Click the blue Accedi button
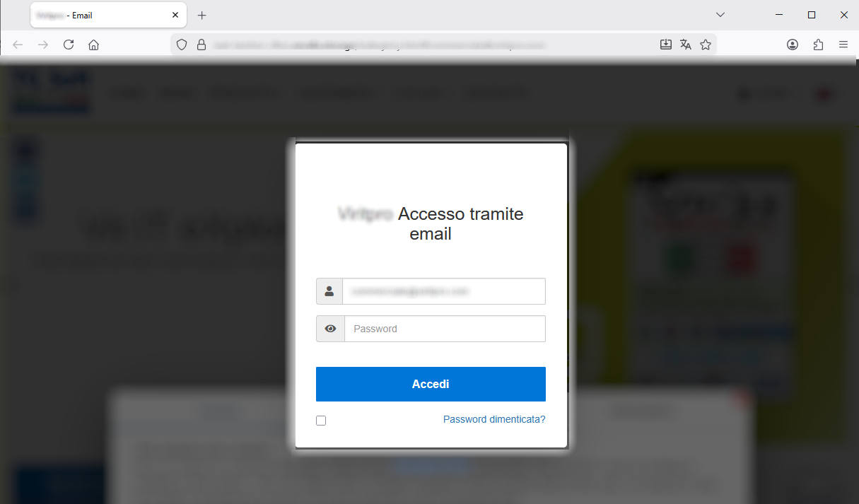The image size is (859, 504). [x=431, y=384]
